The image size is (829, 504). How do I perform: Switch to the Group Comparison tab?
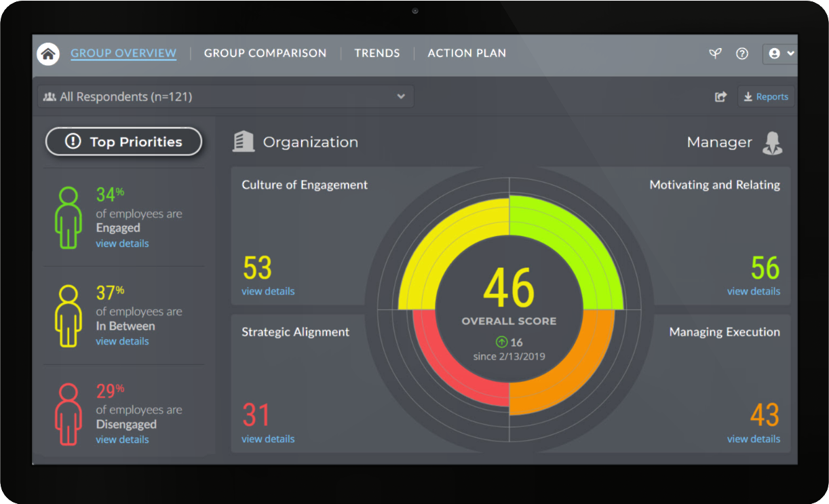click(x=265, y=53)
